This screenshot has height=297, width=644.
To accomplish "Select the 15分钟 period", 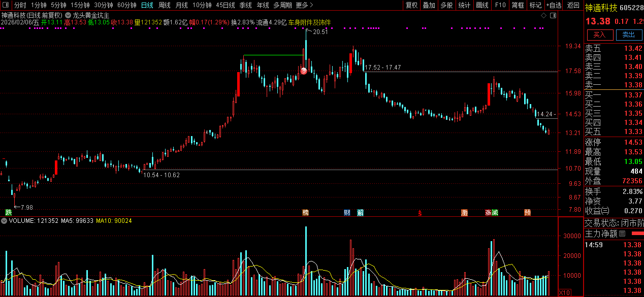I will [x=80, y=5].
